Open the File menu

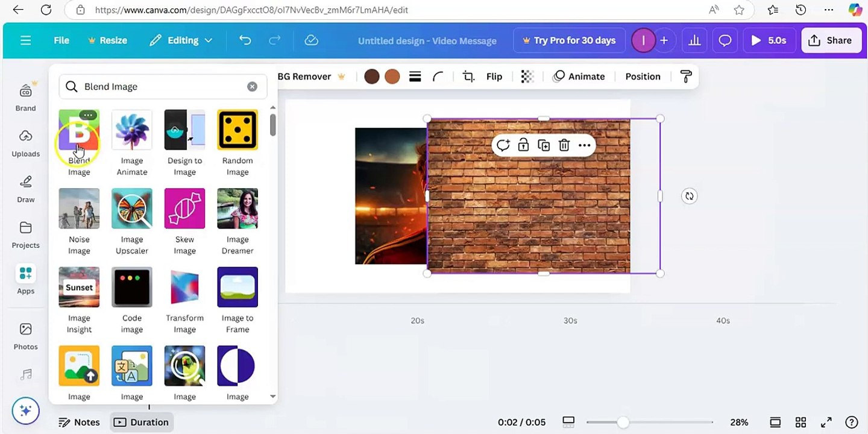(61, 40)
